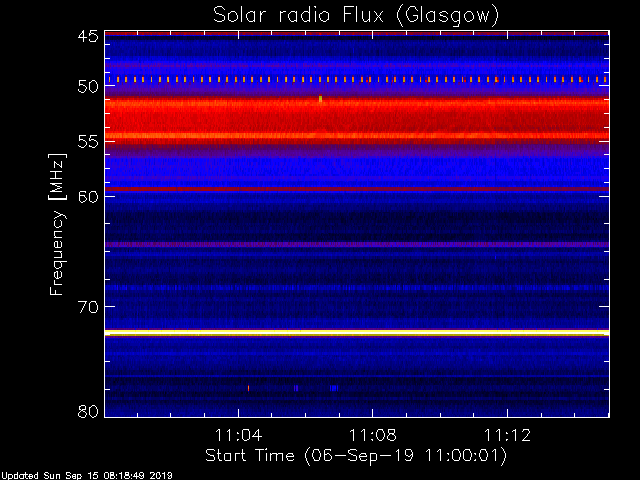Viewport: 640px width, 480px height.
Task: Click the 11:04 time tick label
Action: coord(238,435)
